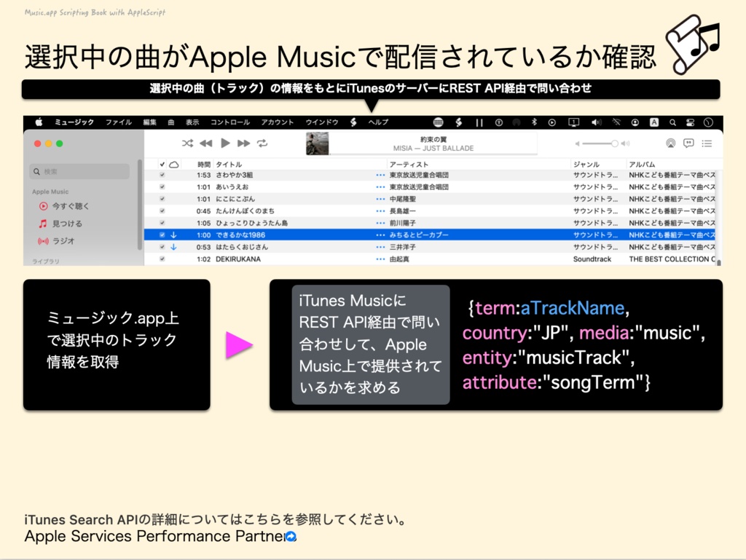This screenshot has width=746, height=560.
Task: Click the Repeat icon in playback controls
Action: pyautogui.click(x=262, y=143)
